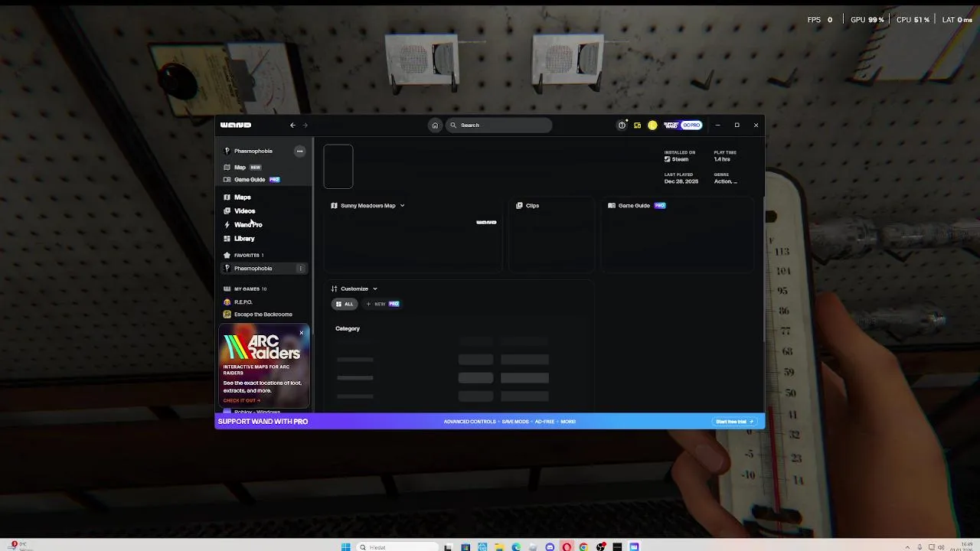Click the 1.4 hrs play time
The image size is (980, 551).
(722, 159)
